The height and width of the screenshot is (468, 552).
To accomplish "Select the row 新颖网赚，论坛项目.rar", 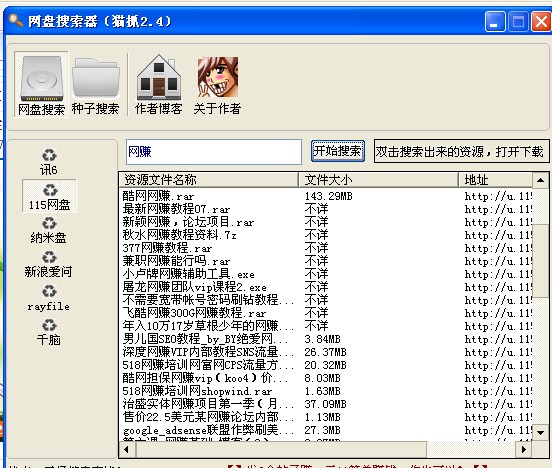I will (x=326, y=222).
